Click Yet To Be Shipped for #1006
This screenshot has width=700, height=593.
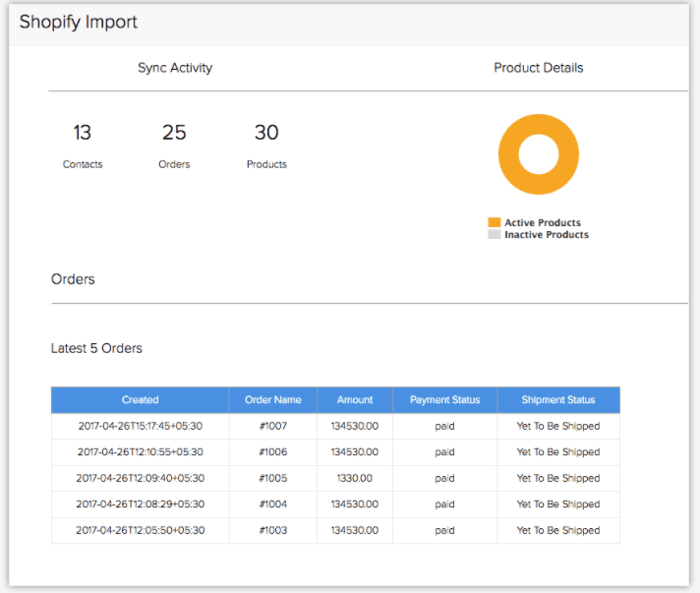[x=558, y=452]
